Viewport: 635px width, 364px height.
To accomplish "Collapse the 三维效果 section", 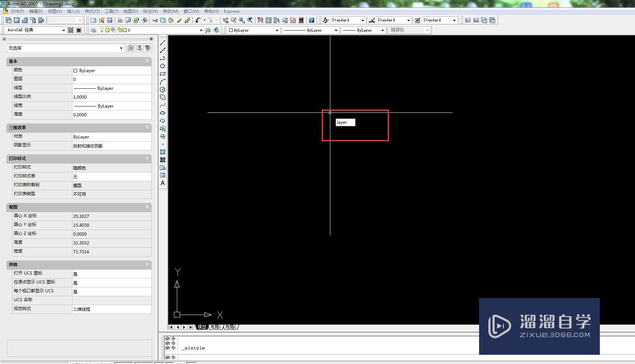I will pyautogui.click(x=147, y=127).
